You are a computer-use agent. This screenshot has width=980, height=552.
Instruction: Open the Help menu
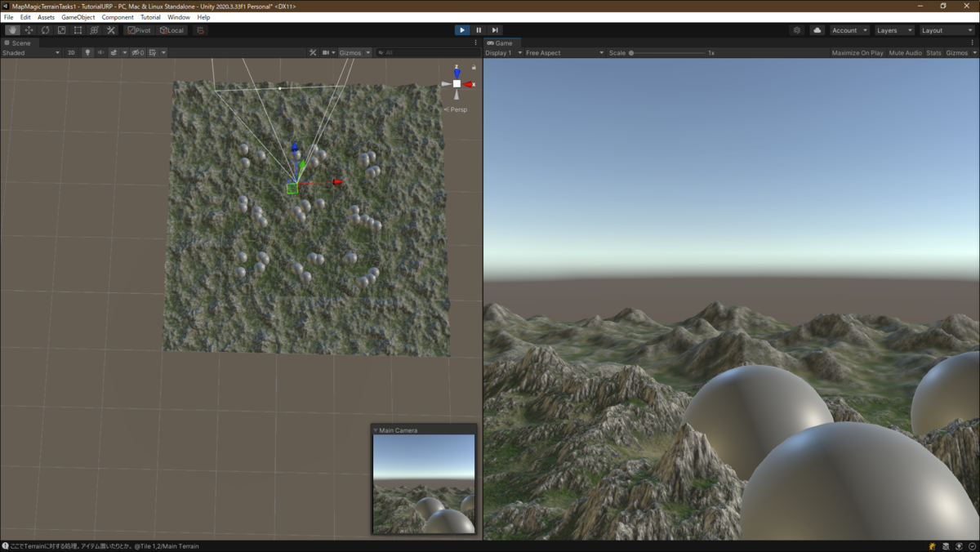203,17
